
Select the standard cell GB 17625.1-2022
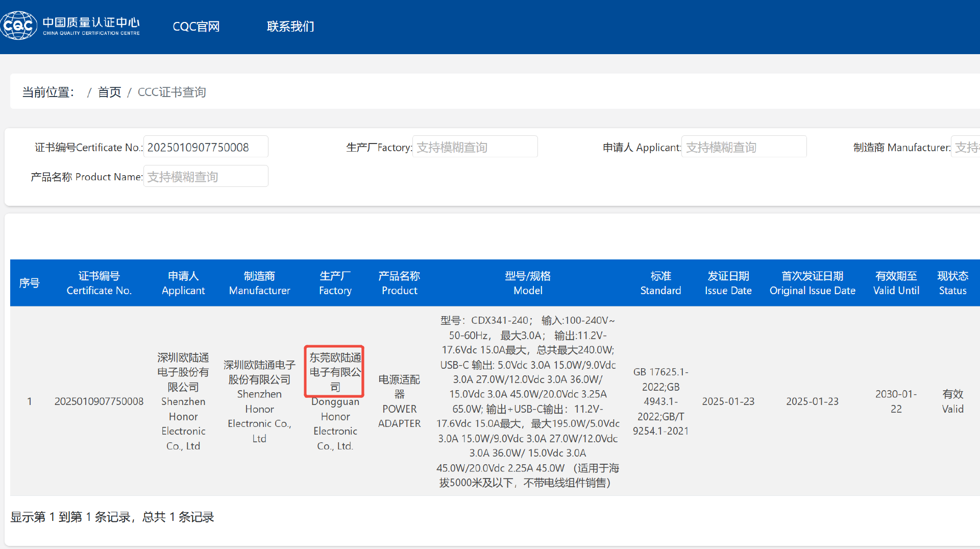(660, 401)
